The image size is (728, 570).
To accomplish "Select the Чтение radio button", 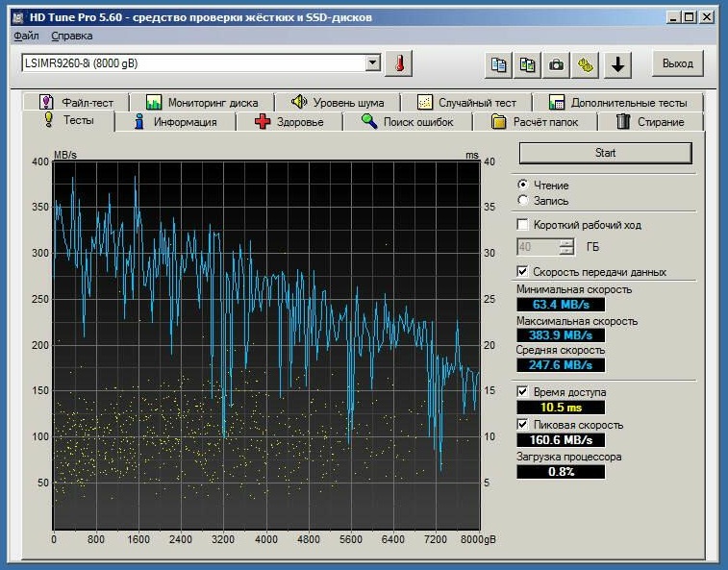I will pos(523,185).
